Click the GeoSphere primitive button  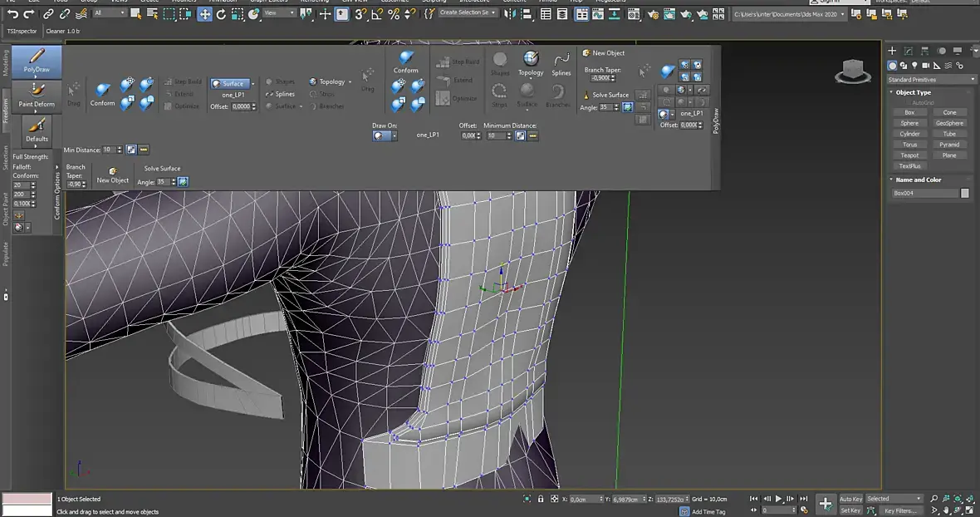click(949, 123)
